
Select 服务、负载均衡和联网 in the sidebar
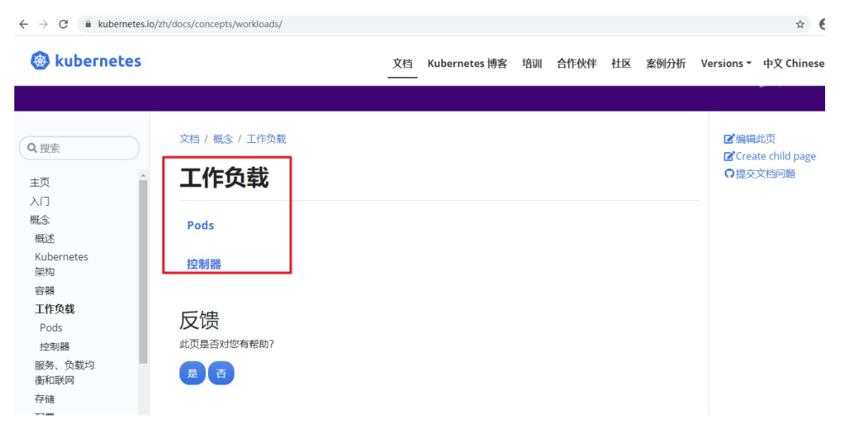pyautogui.click(x=64, y=372)
